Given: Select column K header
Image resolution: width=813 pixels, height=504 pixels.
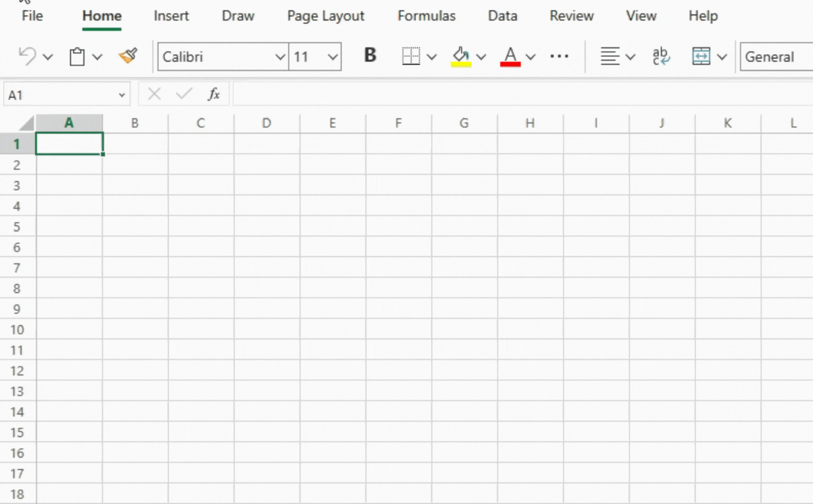Looking at the screenshot, I should (728, 123).
